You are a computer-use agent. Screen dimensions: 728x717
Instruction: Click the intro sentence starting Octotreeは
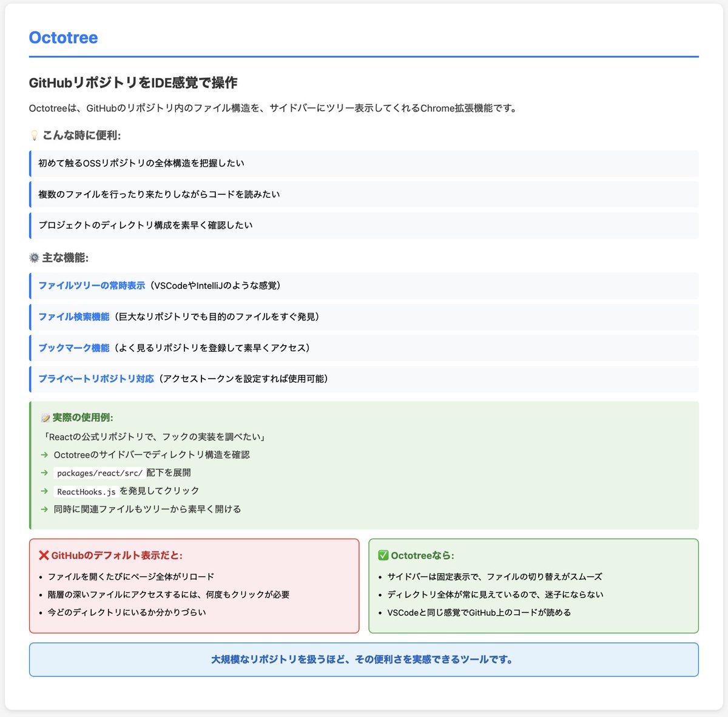(x=273, y=109)
